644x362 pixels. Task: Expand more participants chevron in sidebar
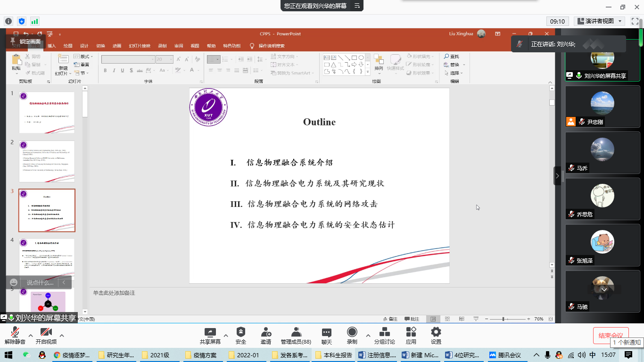coord(604,289)
